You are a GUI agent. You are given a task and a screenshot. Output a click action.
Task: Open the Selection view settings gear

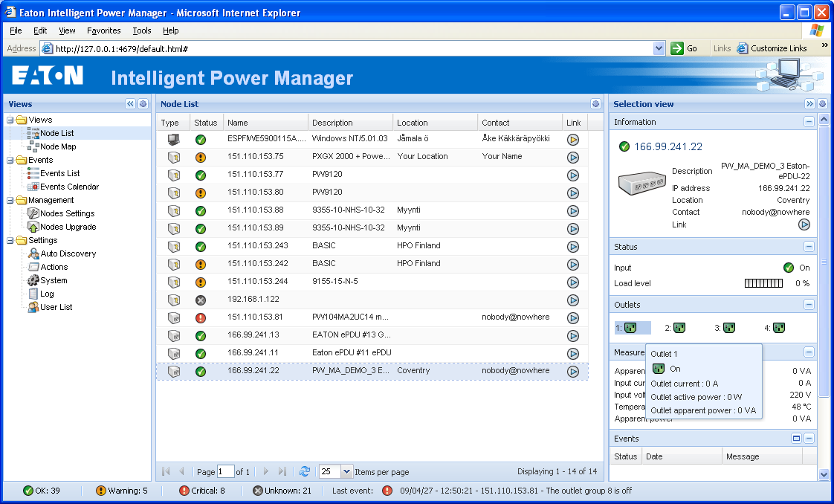pos(823,104)
